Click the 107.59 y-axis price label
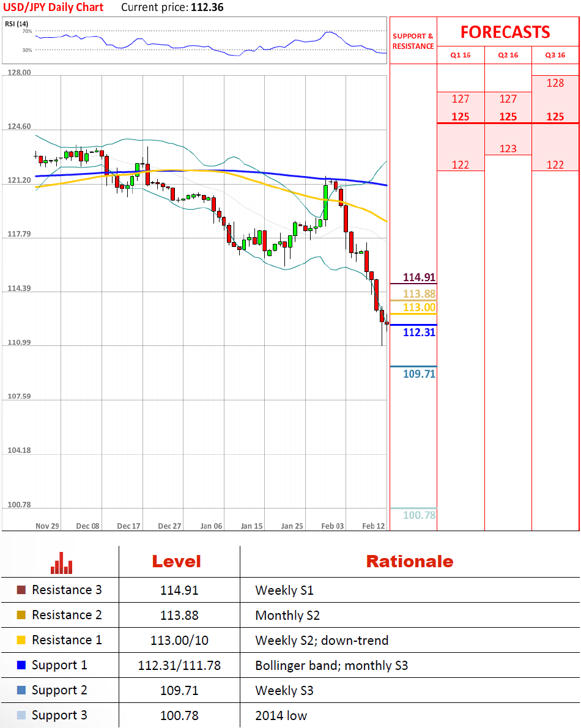581x728 pixels. (x=19, y=396)
